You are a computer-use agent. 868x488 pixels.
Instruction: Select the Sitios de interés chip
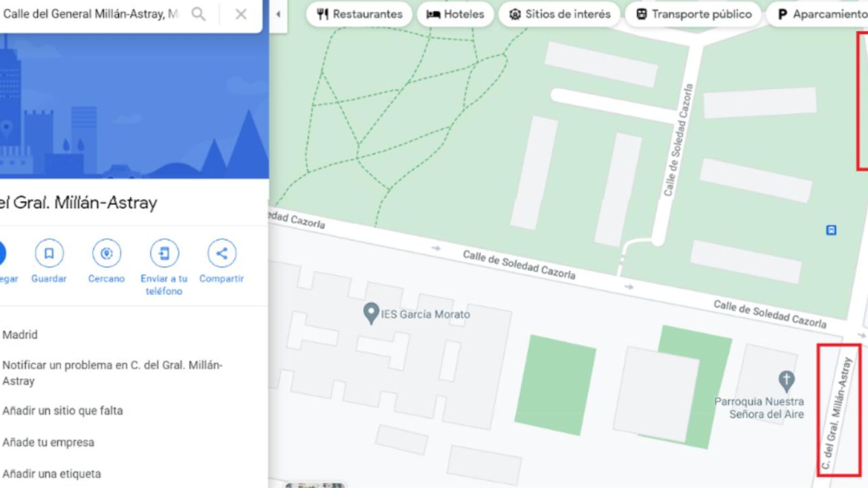[559, 14]
